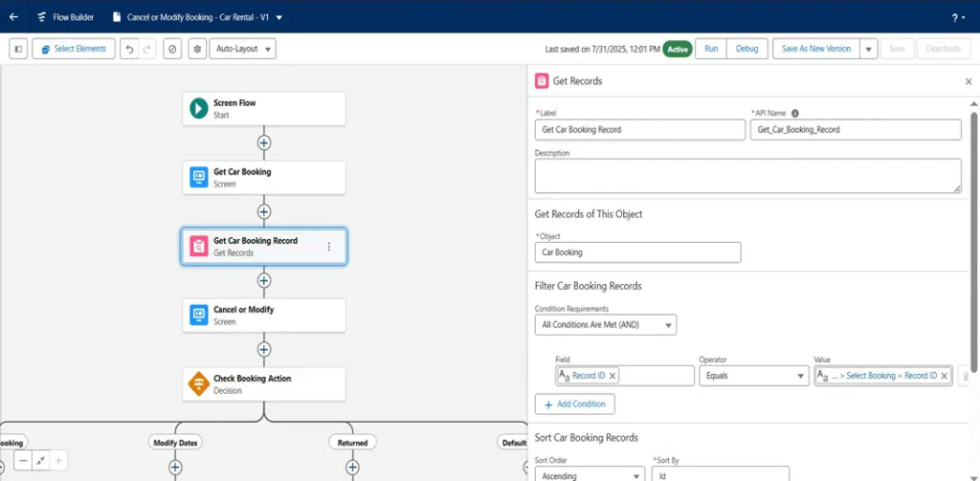Open the Sort Order Ascending dropdown
980x481 pixels.
point(590,475)
